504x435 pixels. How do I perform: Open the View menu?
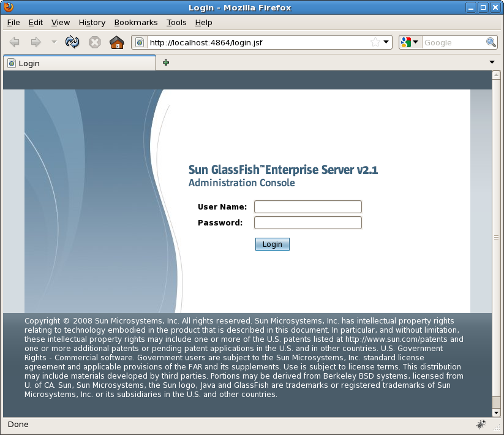[61, 23]
